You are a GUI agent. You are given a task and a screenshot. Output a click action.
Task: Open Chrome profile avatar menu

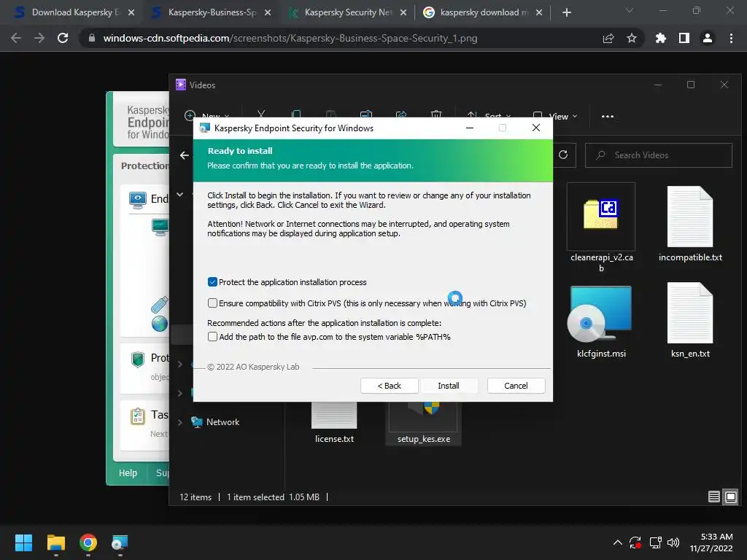(x=708, y=38)
